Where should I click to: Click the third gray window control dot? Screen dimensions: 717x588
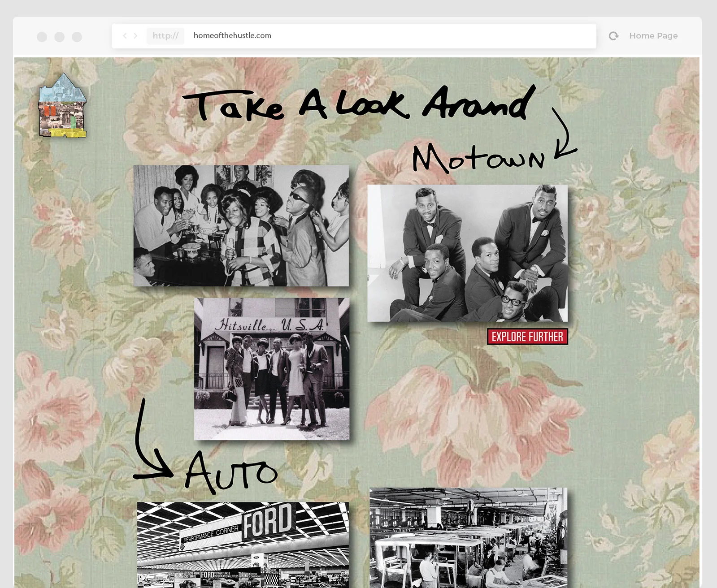pyautogui.click(x=77, y=37)
